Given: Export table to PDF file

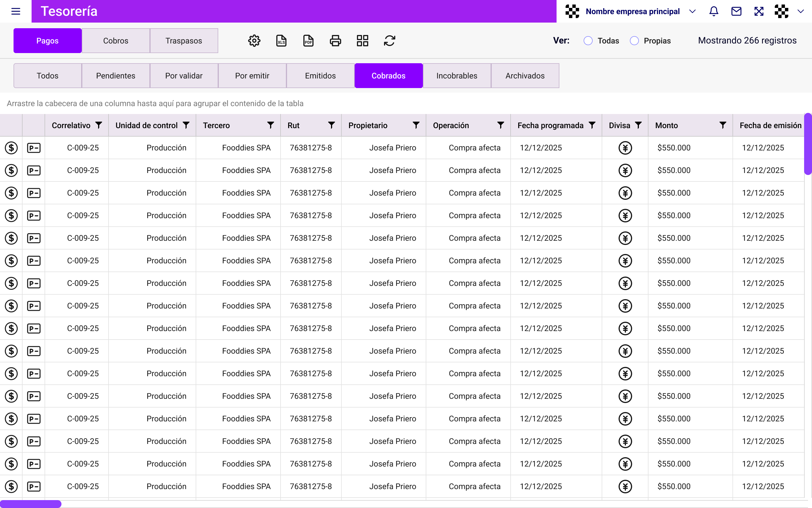Looking at the screenshot, I should [x=308, y=41].
